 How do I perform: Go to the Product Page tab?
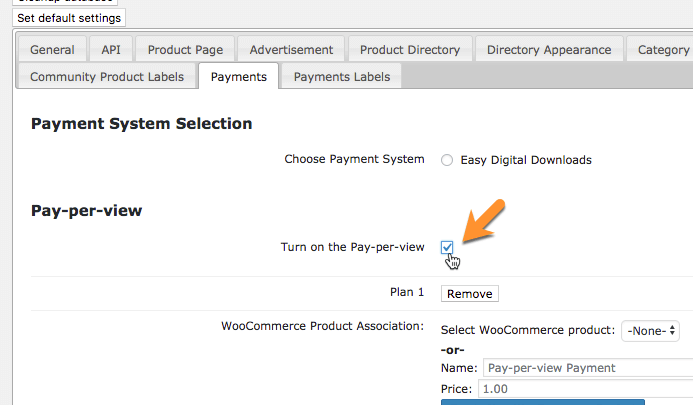(x=185, y=50)
